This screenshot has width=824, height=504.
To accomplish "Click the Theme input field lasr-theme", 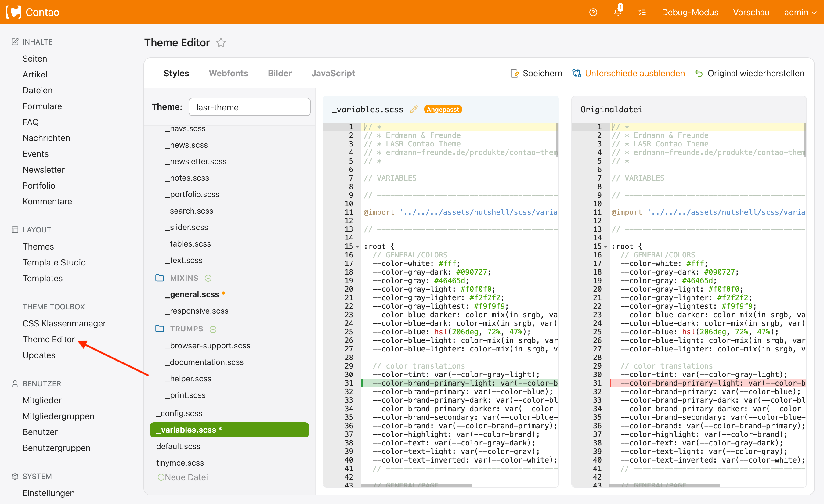I will tap(249, 107).
